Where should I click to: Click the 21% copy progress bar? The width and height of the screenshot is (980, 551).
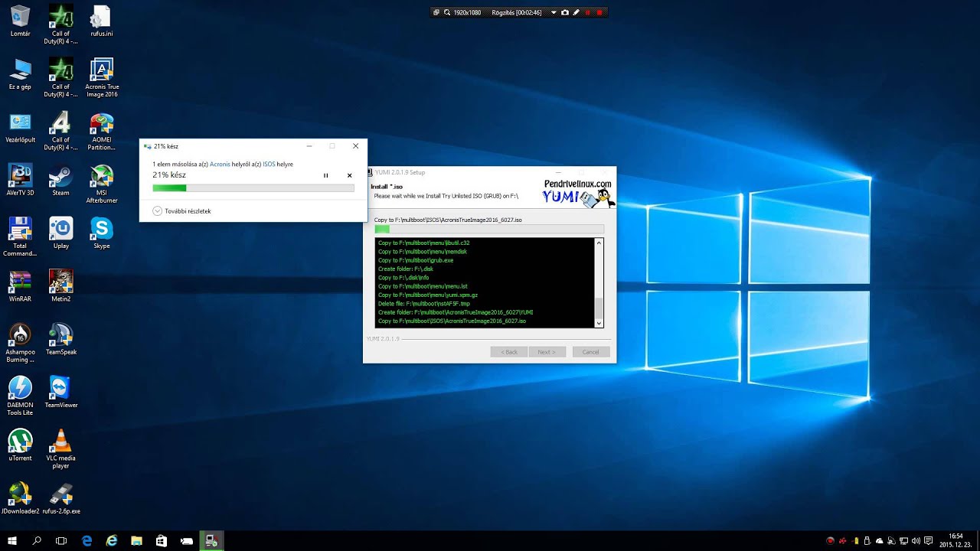pos(253,187)
